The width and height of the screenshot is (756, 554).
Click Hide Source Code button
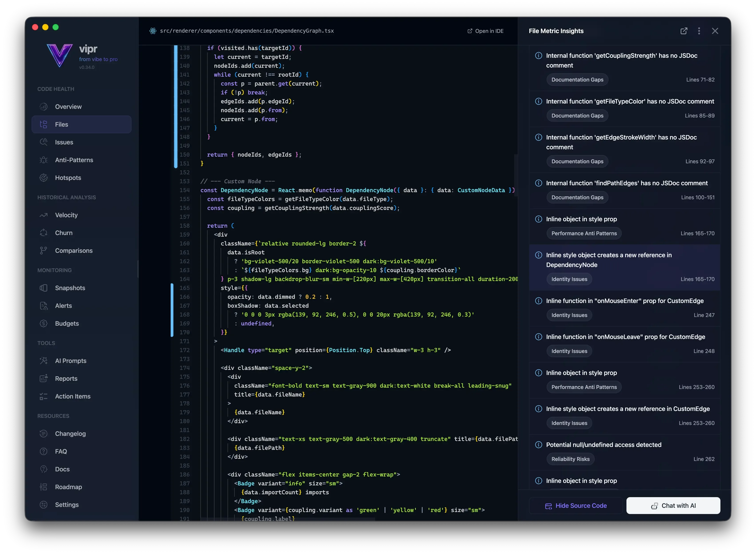coord(576,505)
